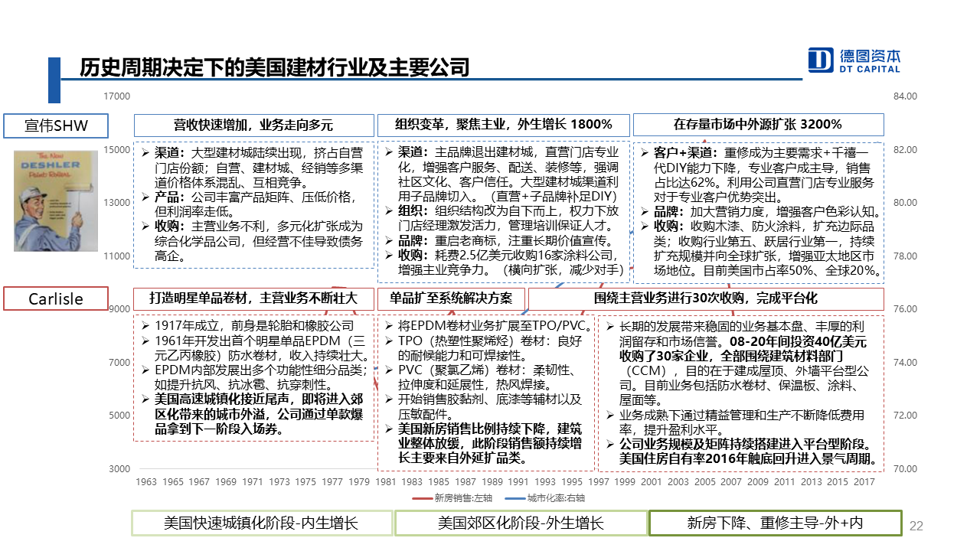The height and width of the screenshot is (551, 980).
Task: Select heading 营收快速增加,业务走向多元
Action: pos(253,125)
